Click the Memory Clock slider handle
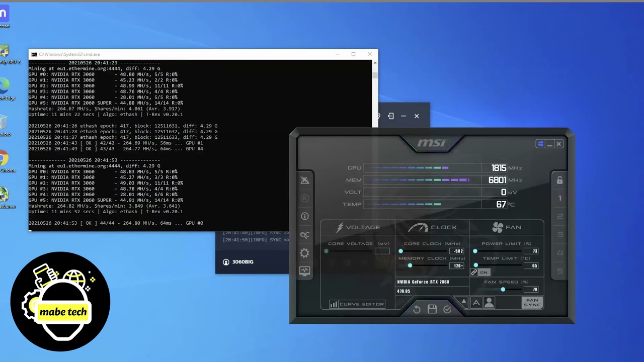Image resolution: width=644 pixels, height=362 pixels. click(410, 265)
